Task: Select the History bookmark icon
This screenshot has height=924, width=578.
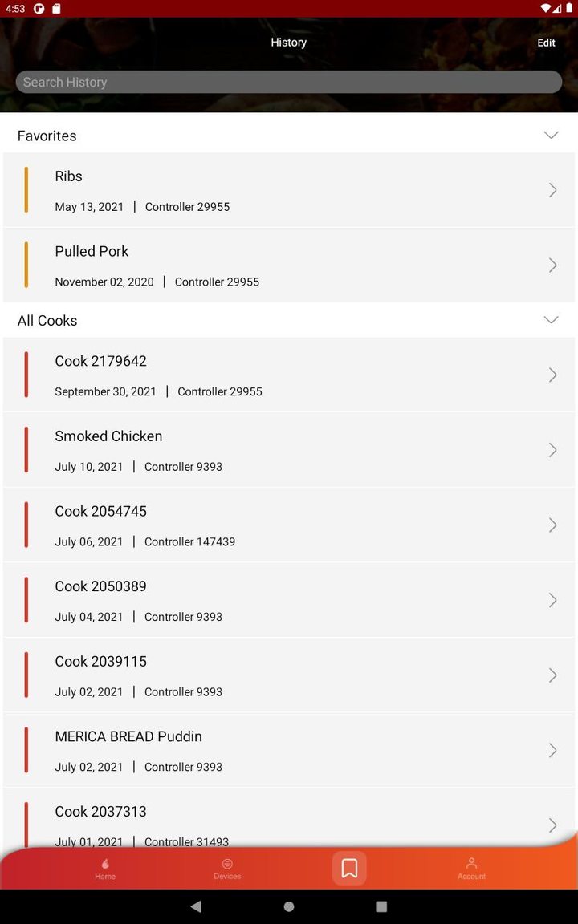Action: point(349,868)
